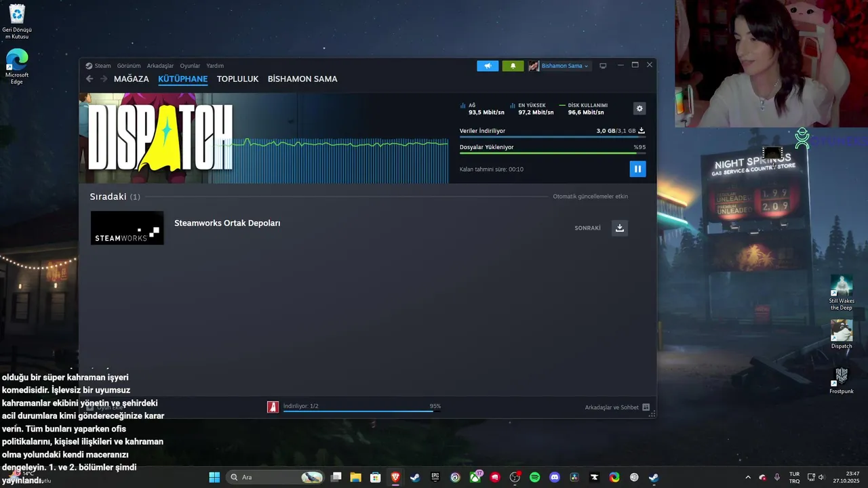This screenshot has width=868, height=488.
Task: Open Task View from taskbar
Action: (336, 477)
